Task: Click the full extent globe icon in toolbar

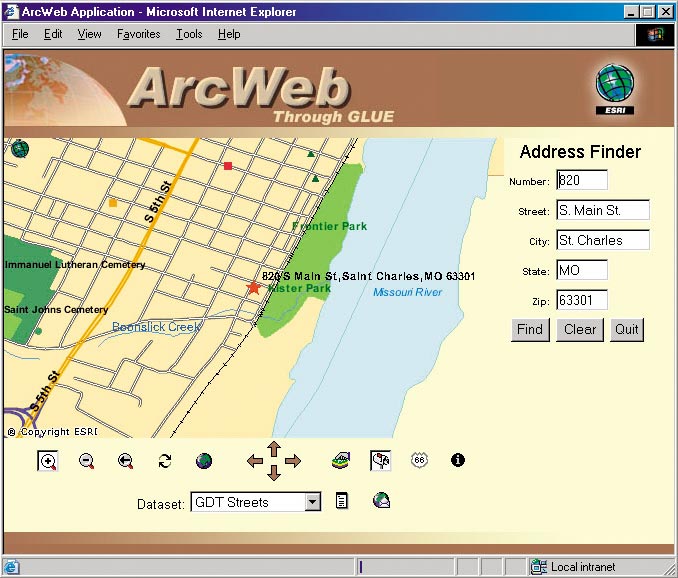Action: coord(204,461)
